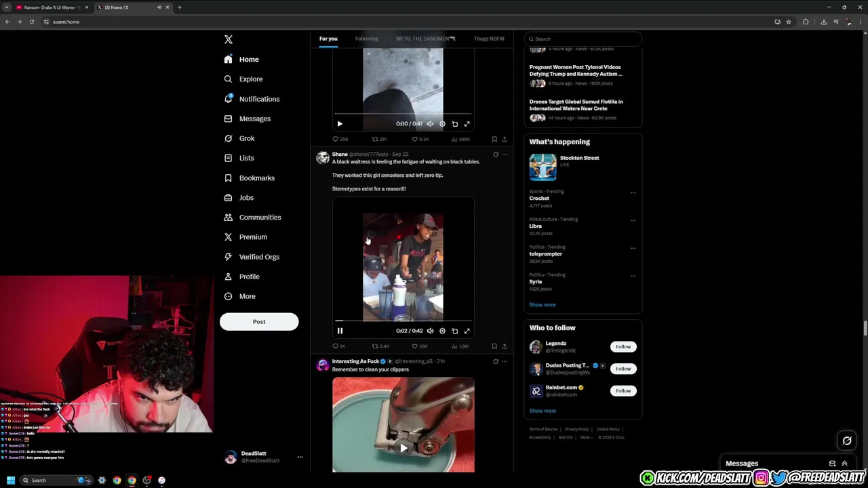
Task: Open the floating Grok button
Action: 847,441
